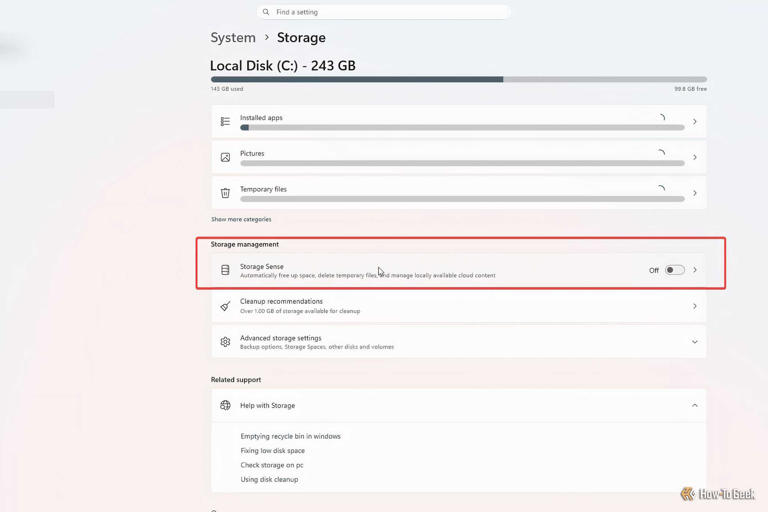Click the Storage page title

[x=301, y=38]
